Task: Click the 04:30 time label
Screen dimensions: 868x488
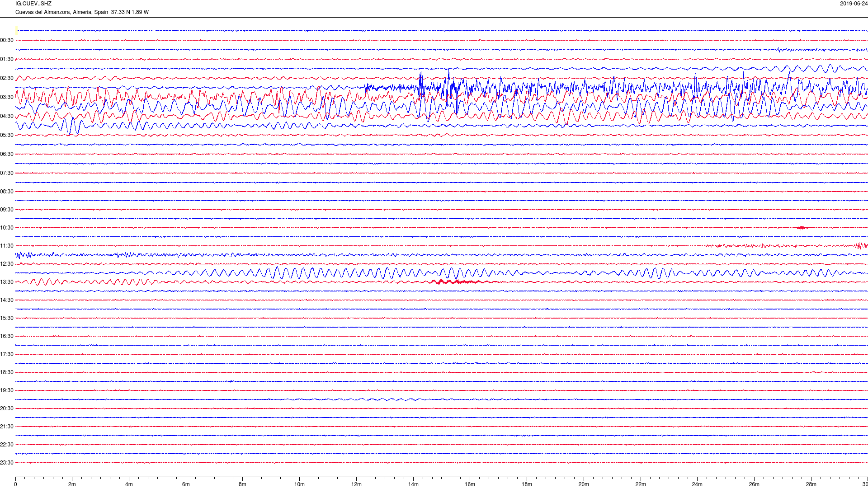Action: click(7, 116)
